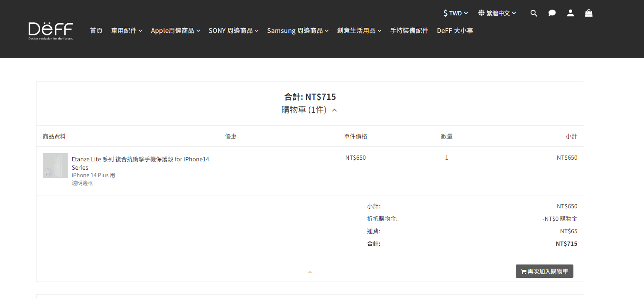Expand the 創意生活用品 menu
Image resolution: width=644 pixels, height=299 pixels.
pyautogui.click(x=359, y=31)
